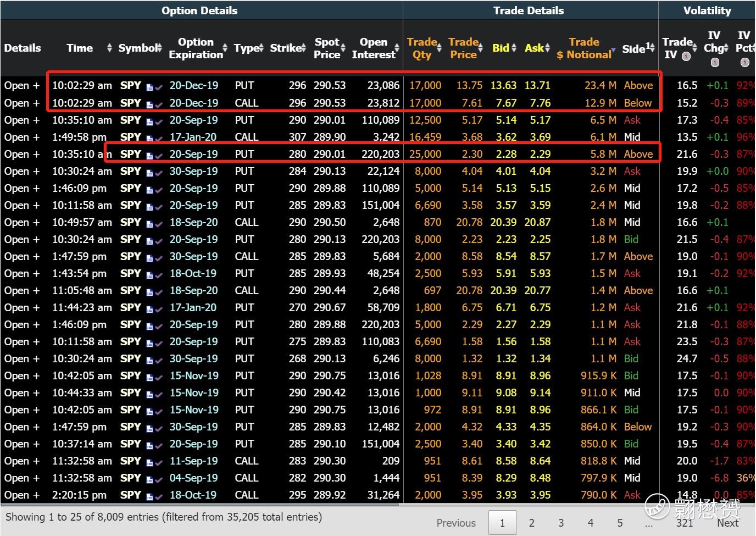Click the sort arrows beside the Time header
Screen dimensions: 756x536
coord(109,48)
